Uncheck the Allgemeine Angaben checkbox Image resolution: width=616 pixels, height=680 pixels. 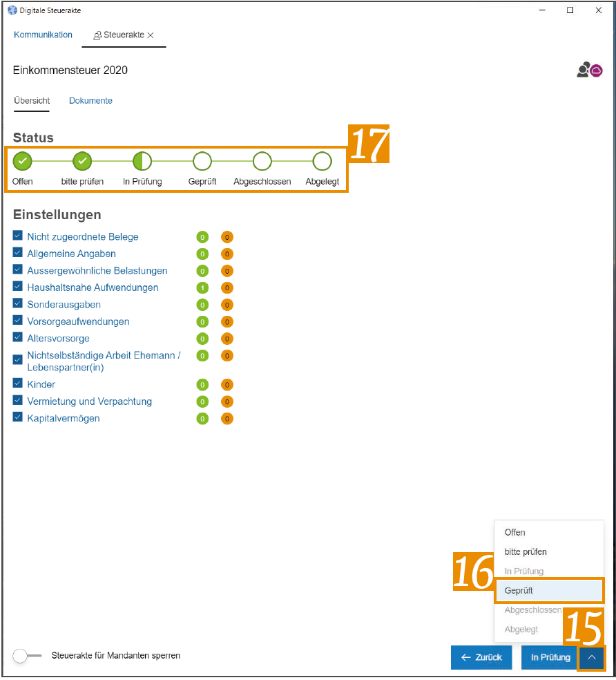pyautogui.click(x=18, y=252)
